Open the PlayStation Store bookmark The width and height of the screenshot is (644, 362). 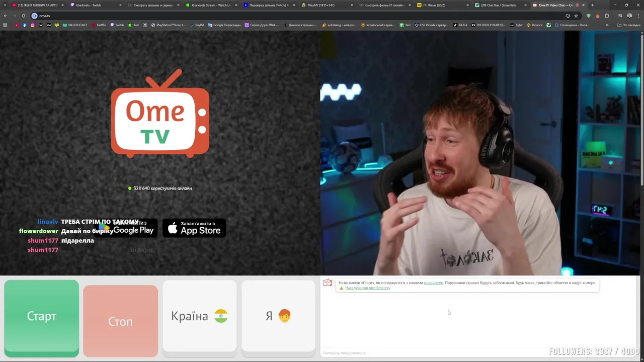169,25
